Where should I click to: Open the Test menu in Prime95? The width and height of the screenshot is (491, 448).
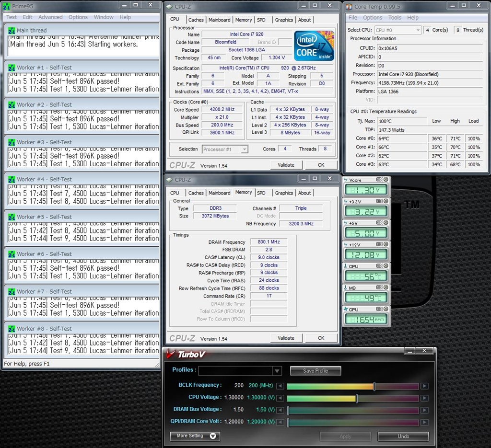tap(12, 17)
